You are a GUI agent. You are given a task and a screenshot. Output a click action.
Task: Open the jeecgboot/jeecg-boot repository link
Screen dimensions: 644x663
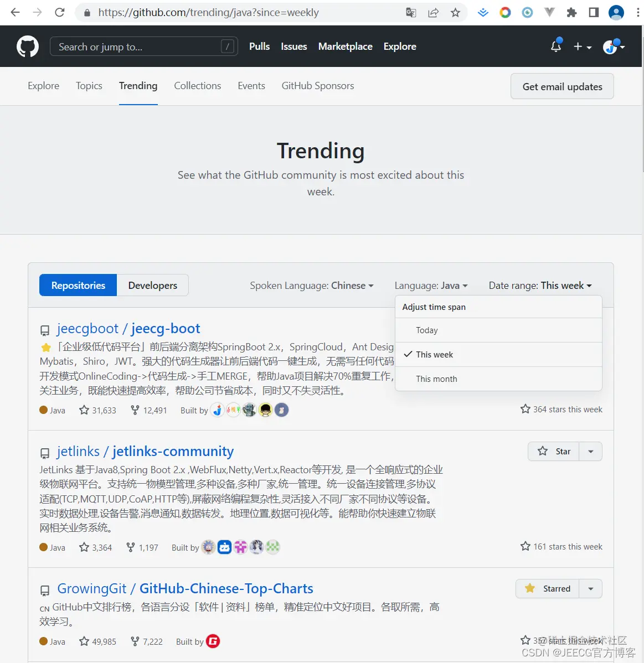(x=128, y=328)
